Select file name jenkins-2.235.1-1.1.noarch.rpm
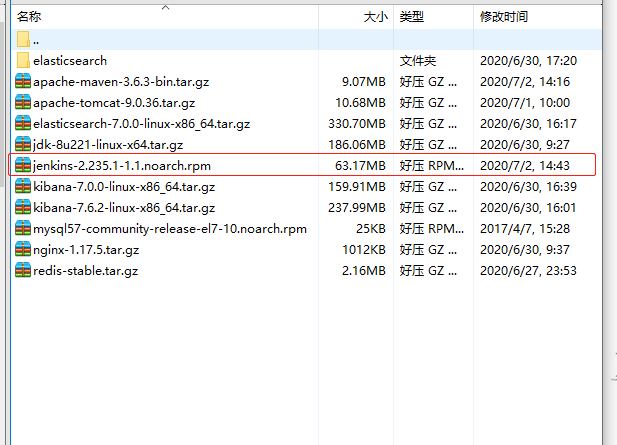 122,166
